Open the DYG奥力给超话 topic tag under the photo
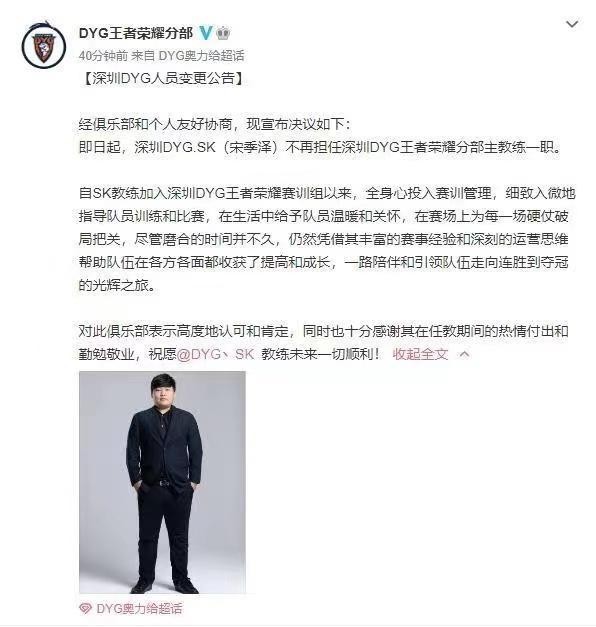596x627 pixels. pos(139,609)
